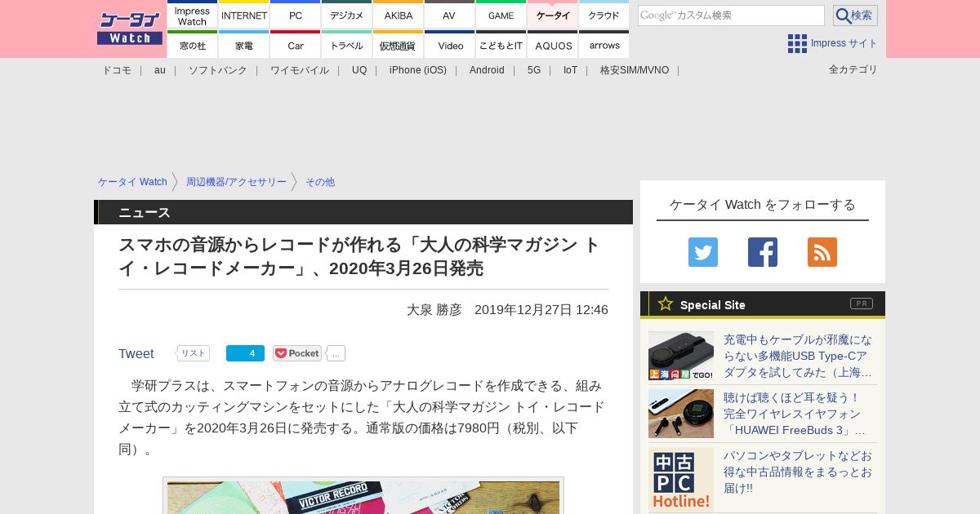Image resolution: width=980 pixels, height=514 pixels.
Task: Open the Facebook follow icon
Action: [763, 252]
